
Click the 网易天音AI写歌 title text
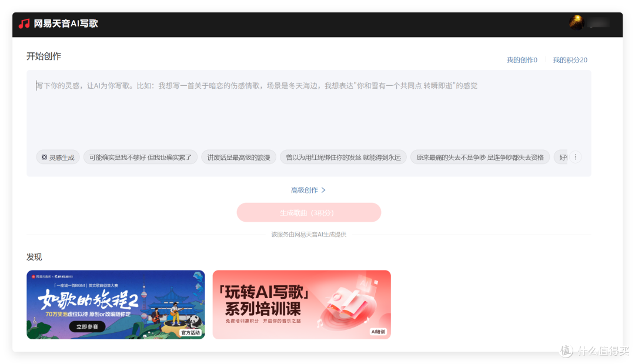point(66,24)
